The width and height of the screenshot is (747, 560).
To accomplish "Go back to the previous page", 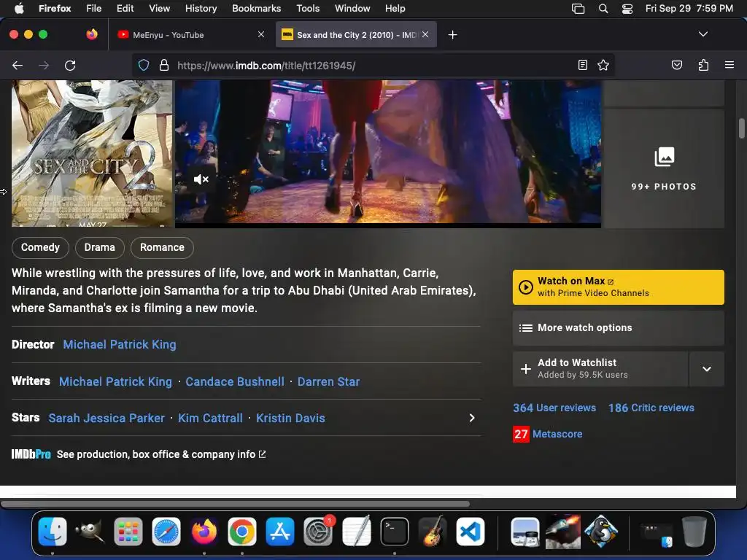I will [x=18, y=65].
